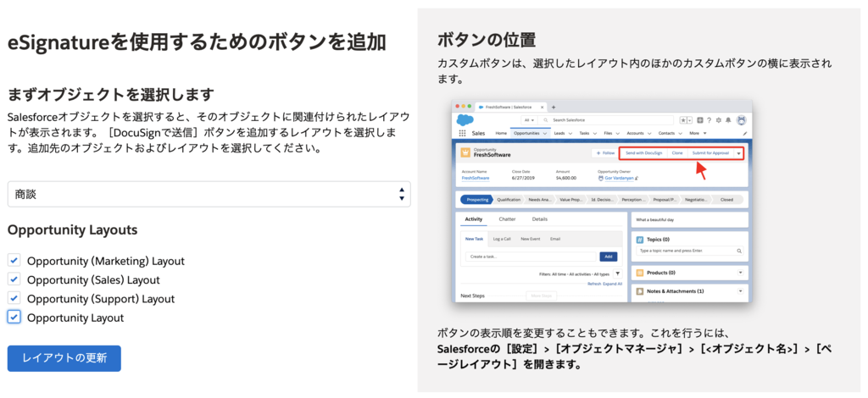Viewport: 868px width, 398px height.
Task: Select the Qualification stage in path
Action: pyautogui.click(x=509, y=200)
